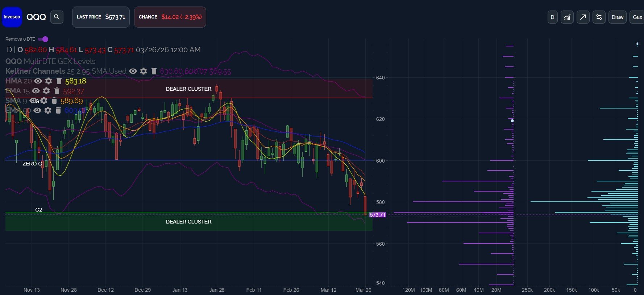Click white marker dot near 620 level

pyautogui.click(x=512, y=120)
